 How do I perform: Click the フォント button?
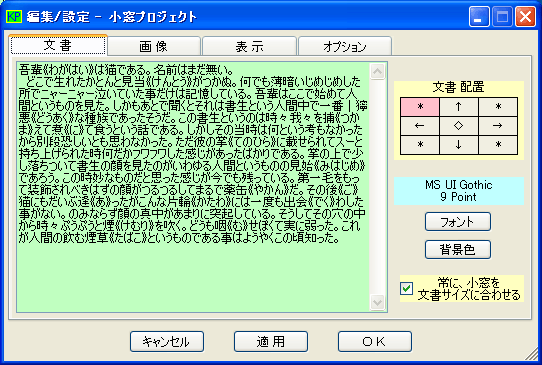coord(458,222)
